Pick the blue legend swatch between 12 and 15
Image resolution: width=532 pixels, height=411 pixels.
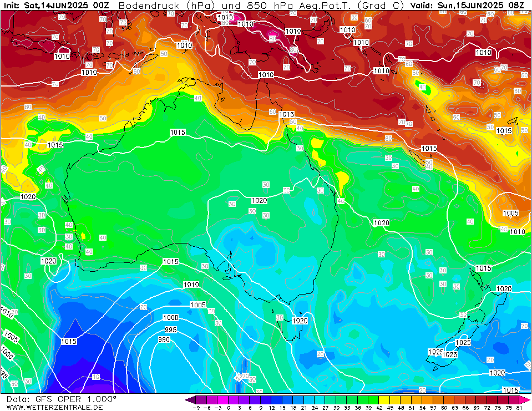(276, 400)
